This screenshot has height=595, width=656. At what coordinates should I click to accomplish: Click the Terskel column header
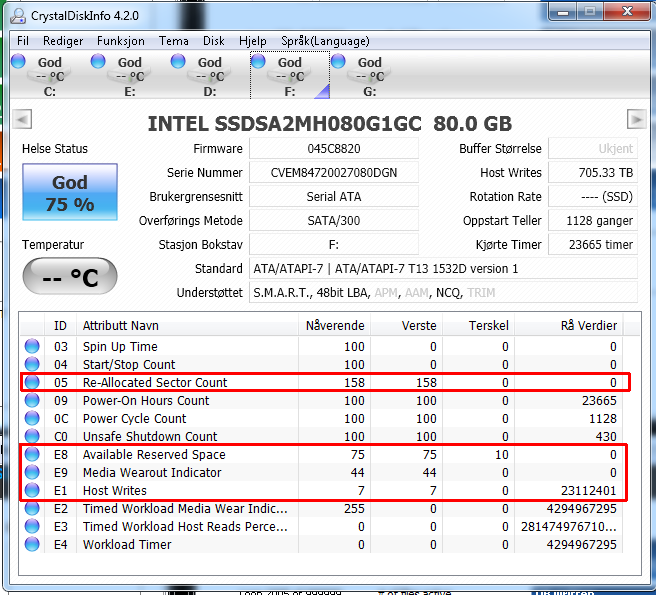479,326
